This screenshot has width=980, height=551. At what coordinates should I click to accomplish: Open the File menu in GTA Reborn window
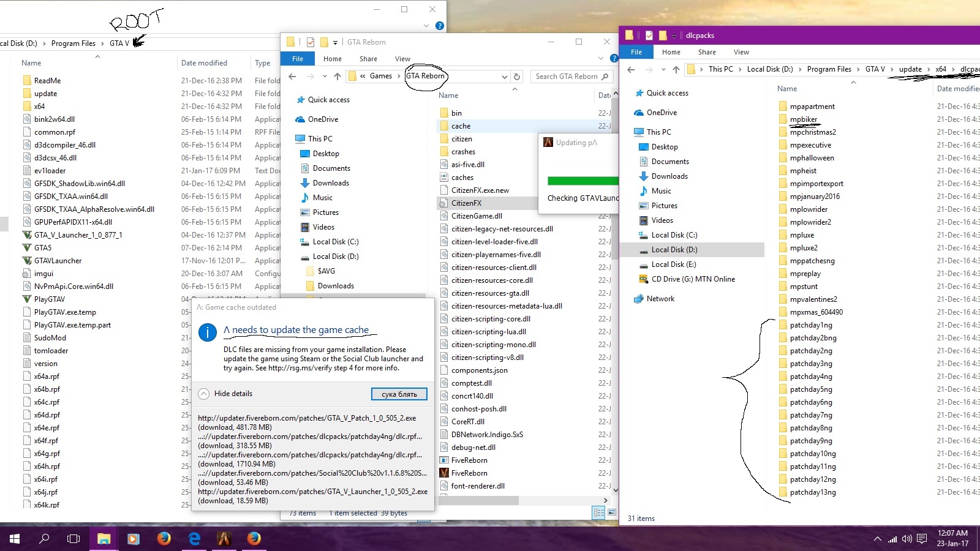(298, 59)
